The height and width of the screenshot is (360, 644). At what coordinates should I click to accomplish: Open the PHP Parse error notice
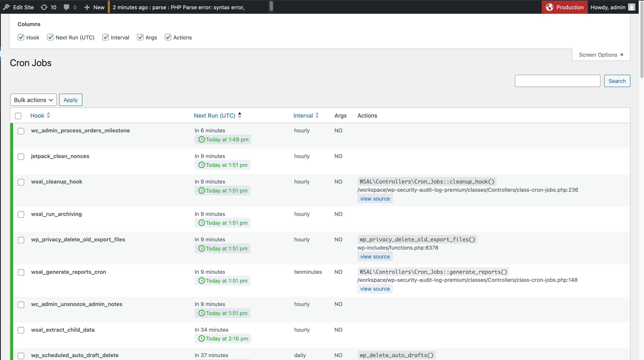pos(178,7)
